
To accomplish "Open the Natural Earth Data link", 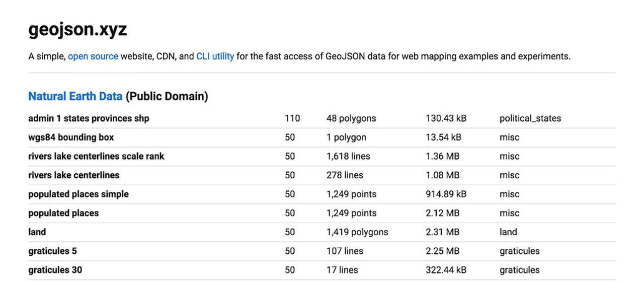I will pos(75,96).
